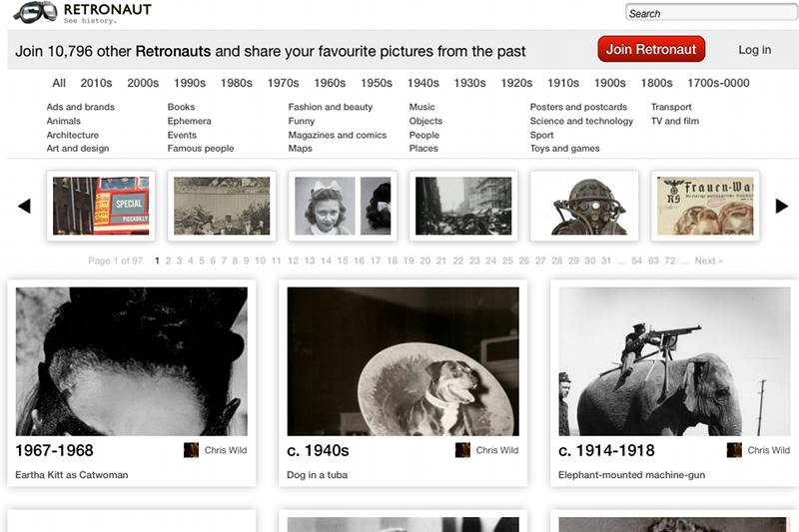Open the Dog in a tuba photo
This screenshot has width=799, height=532.
coord(403,361)
